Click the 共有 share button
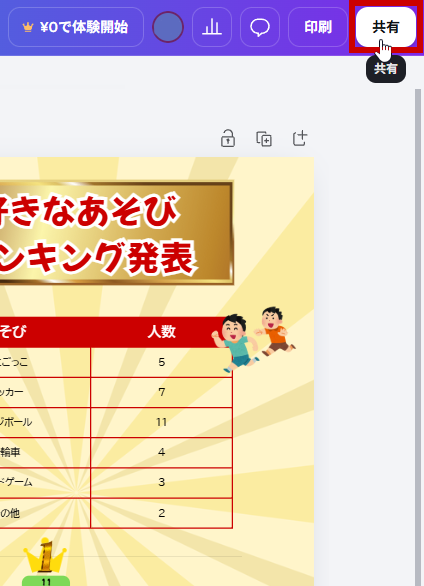This screenshot has height=586, width=424. (386, 27)
